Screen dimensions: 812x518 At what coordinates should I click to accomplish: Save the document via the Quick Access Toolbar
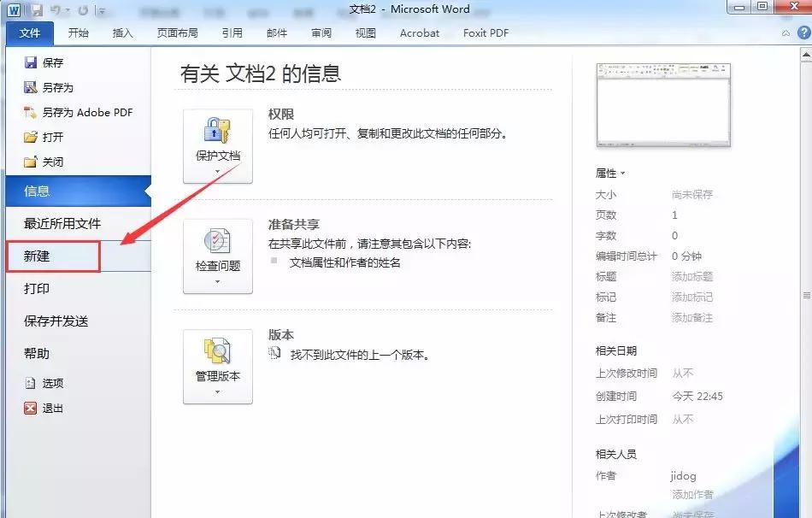click(38, 10)
